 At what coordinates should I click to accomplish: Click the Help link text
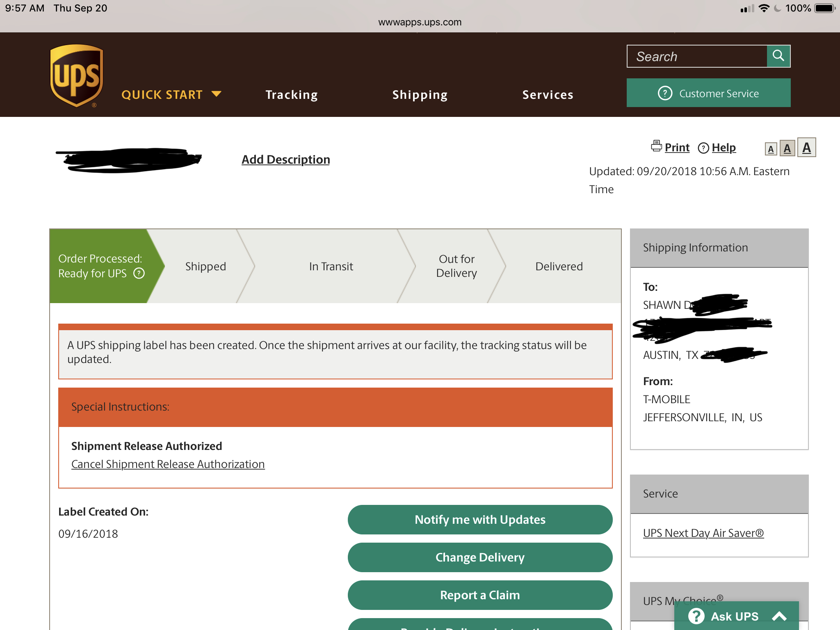point(724,148)
